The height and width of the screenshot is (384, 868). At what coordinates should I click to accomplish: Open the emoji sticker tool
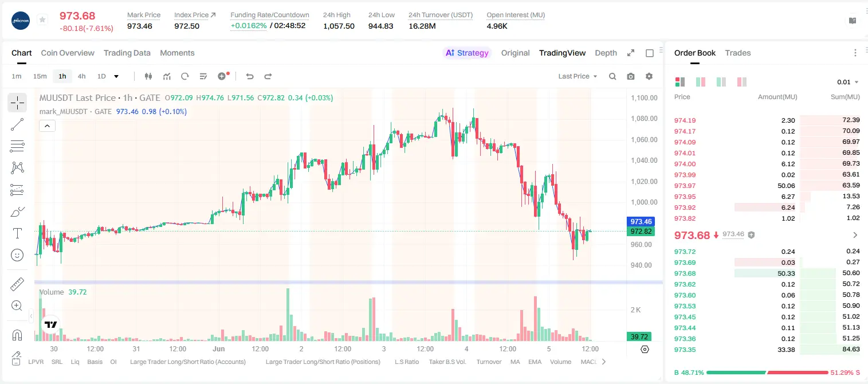point(17,255)
